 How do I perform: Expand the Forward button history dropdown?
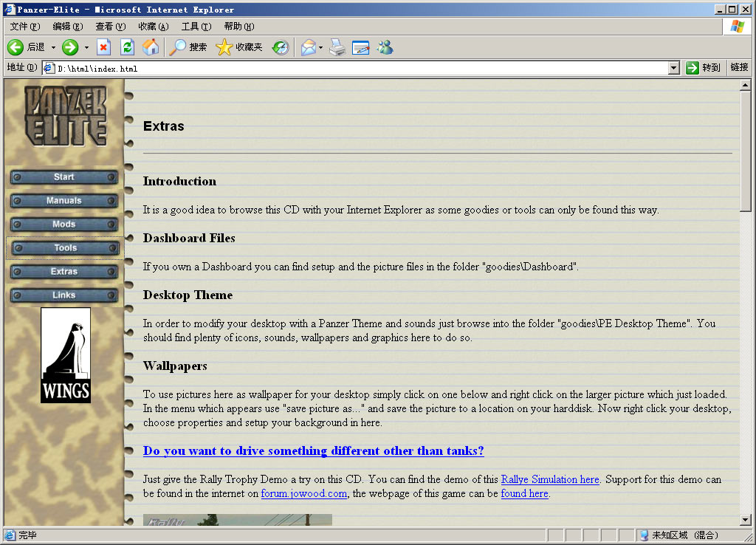click(87, 48)
